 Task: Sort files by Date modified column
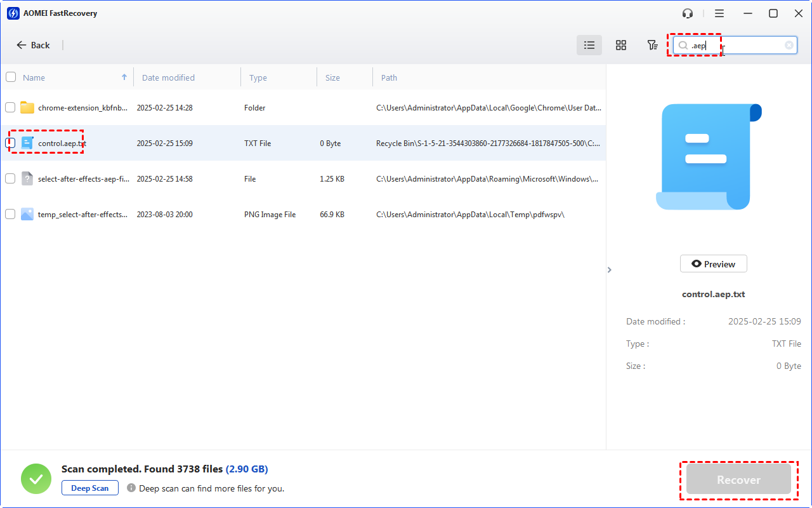point(168,77)
